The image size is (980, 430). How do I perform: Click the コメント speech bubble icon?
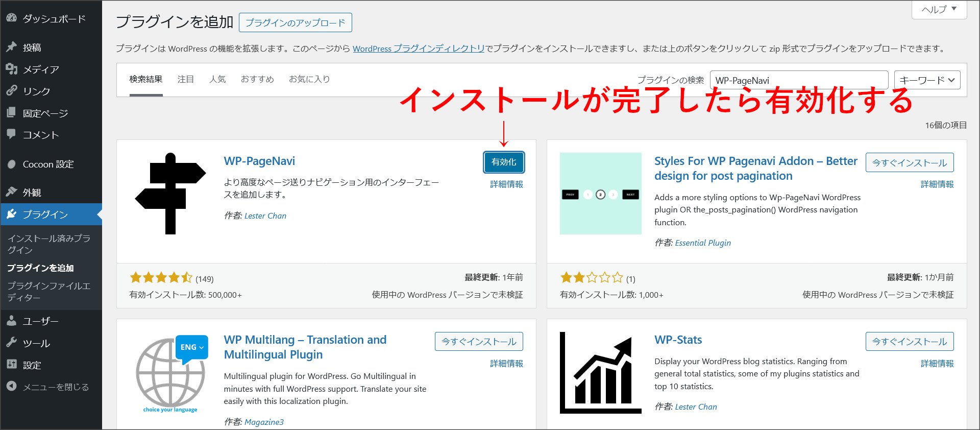coord(11,134)
